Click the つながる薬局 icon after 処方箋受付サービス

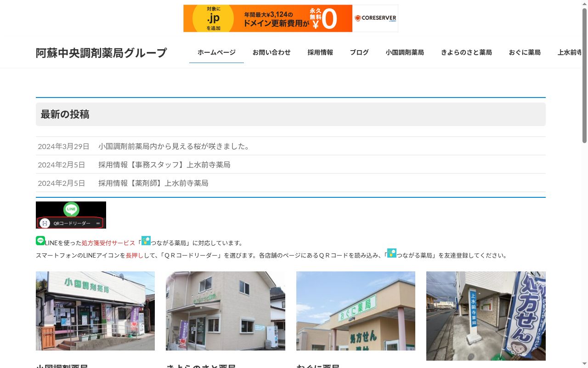coord(146,241)
